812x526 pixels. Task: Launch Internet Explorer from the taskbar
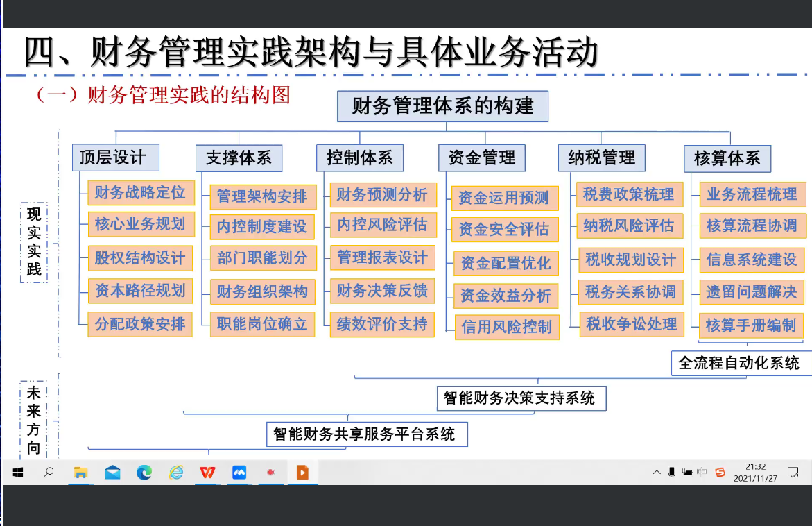(x=176, y=473)
